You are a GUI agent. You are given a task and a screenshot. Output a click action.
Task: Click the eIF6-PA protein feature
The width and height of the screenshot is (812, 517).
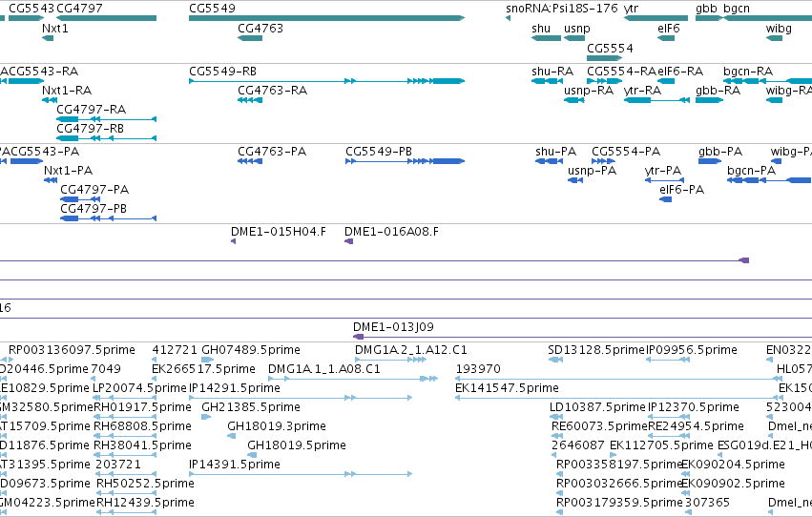click(665, 199)
